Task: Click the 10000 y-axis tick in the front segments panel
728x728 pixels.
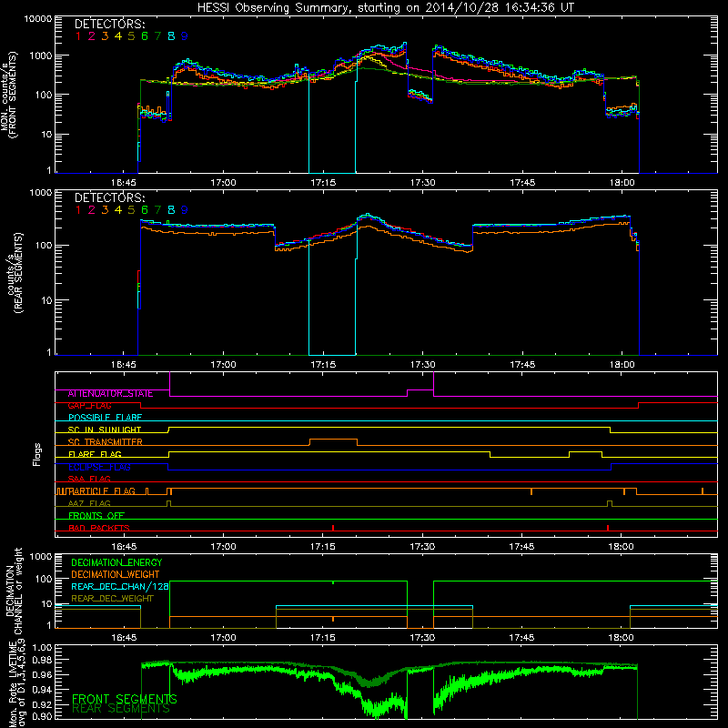Action: point(38,19)
